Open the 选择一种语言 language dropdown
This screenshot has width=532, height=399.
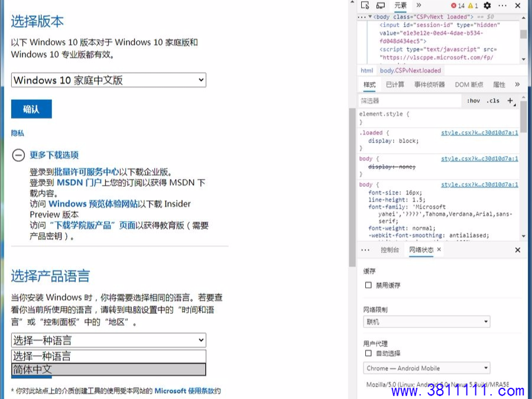[109, 340]
